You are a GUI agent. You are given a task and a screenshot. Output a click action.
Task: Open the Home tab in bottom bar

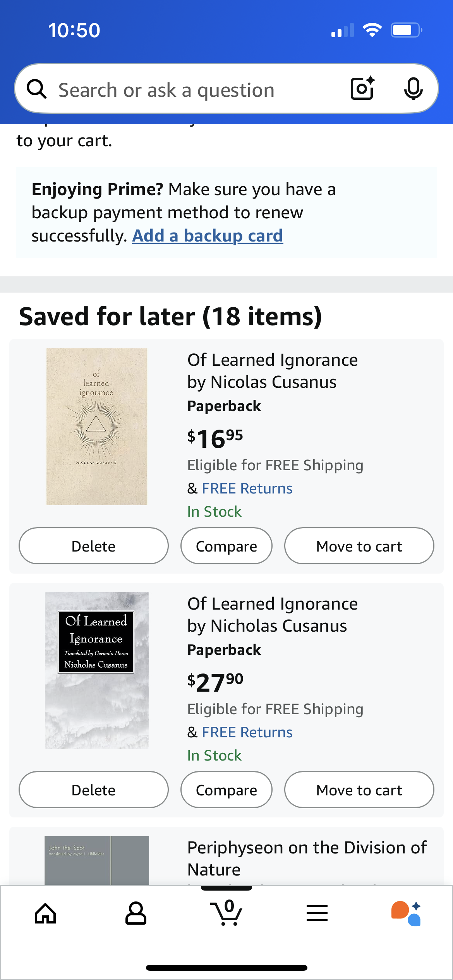(45, 913)
